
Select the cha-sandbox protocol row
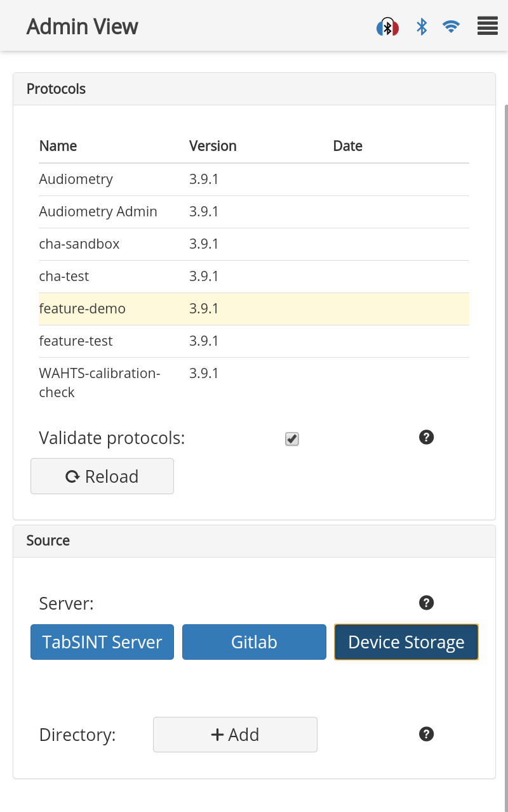point(254,244)
